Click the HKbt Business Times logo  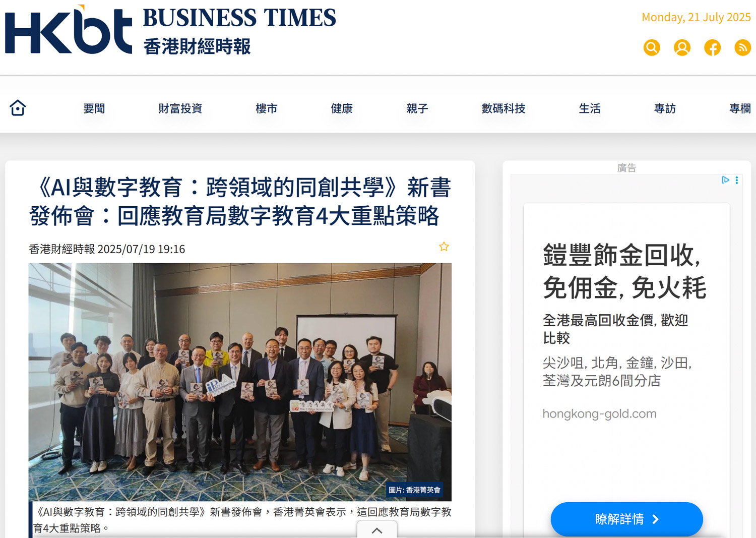[x=170, y=30]
